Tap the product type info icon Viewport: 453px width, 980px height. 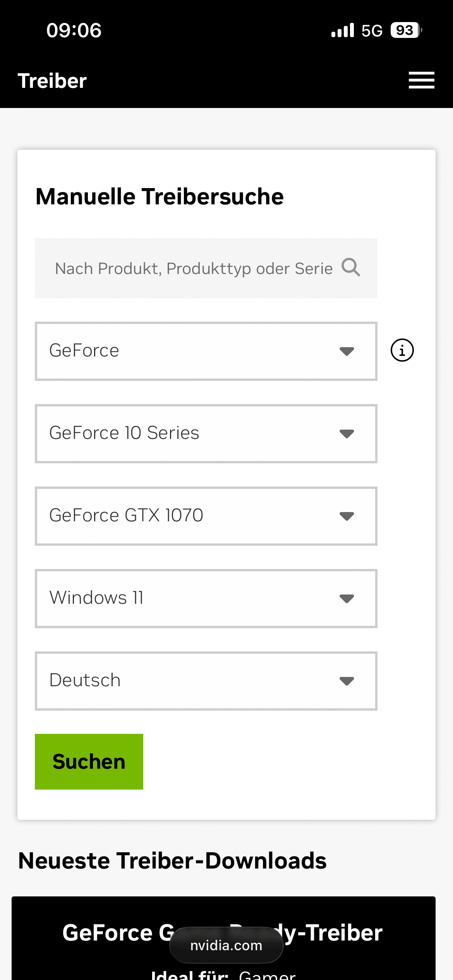click(402, 350)
